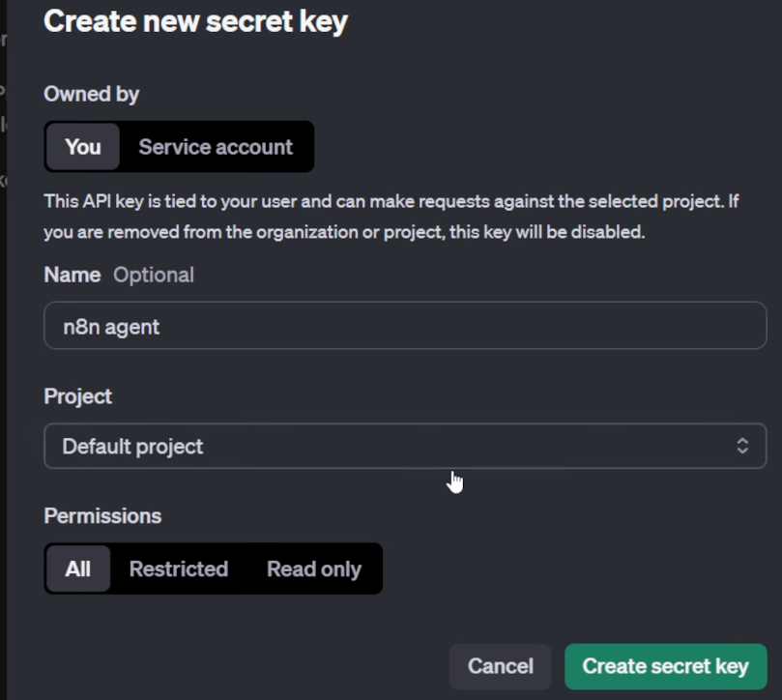Click the Name field containing "n8n agent"

tap(405, 327)
